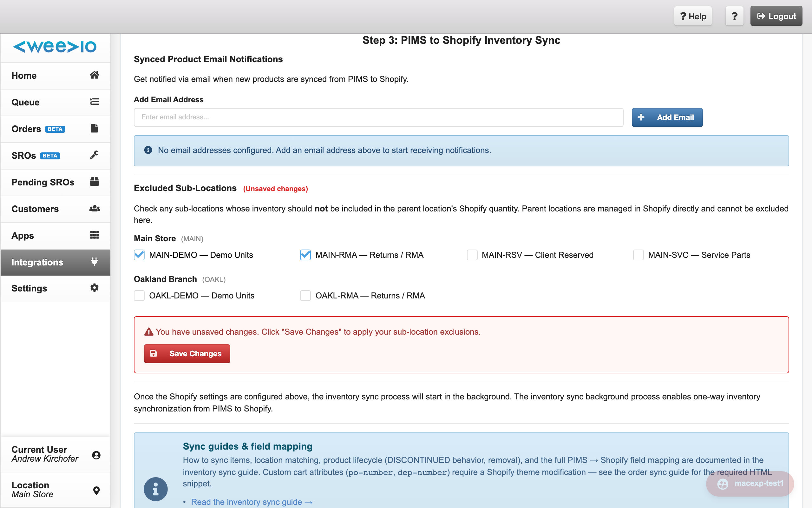This screenshot has height=508, width=812.
Task: Click the Logout button
Action: (x=776, y=16)
